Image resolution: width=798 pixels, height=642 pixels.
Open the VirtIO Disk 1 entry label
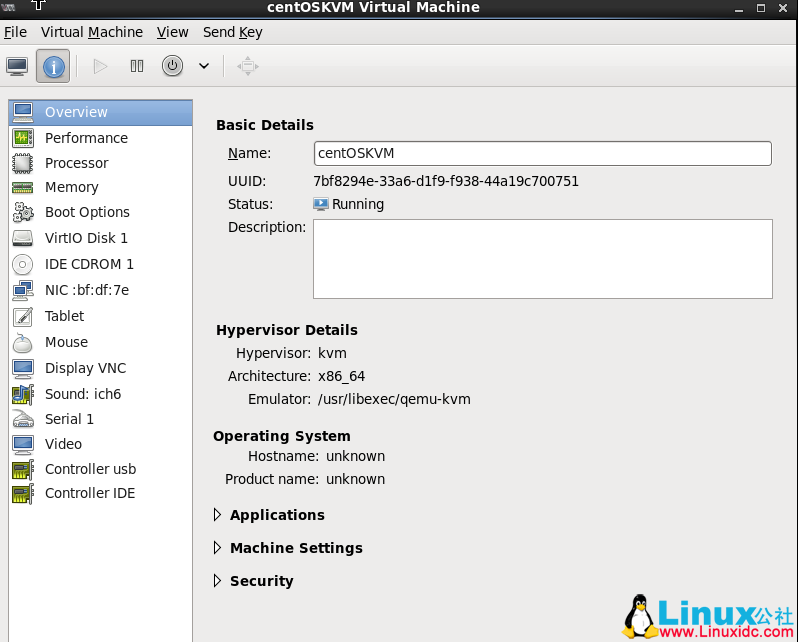coord(86,238)
